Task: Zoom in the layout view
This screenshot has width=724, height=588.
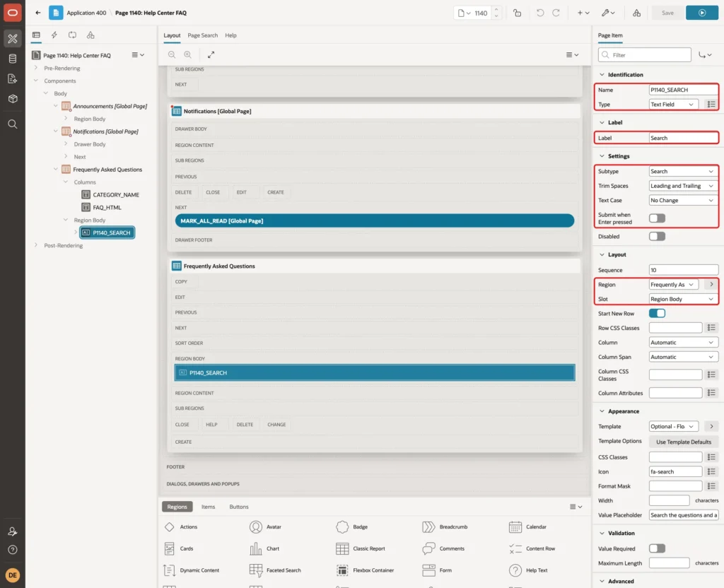Action: (187, 54)
